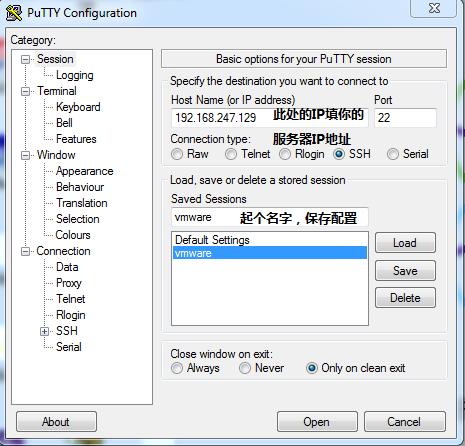Select the Connection category
The height and width of the screenshot is (446, 465).
point(63,251)
